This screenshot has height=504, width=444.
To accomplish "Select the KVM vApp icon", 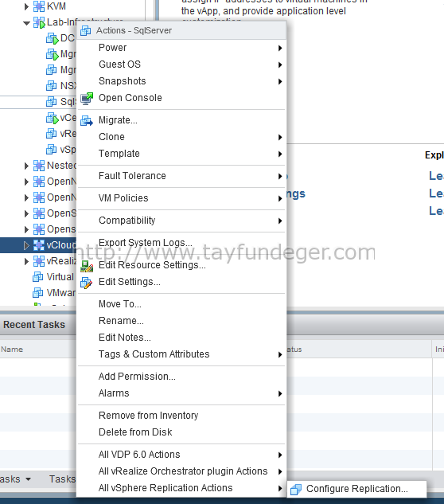I will click(x=39, y=6).
